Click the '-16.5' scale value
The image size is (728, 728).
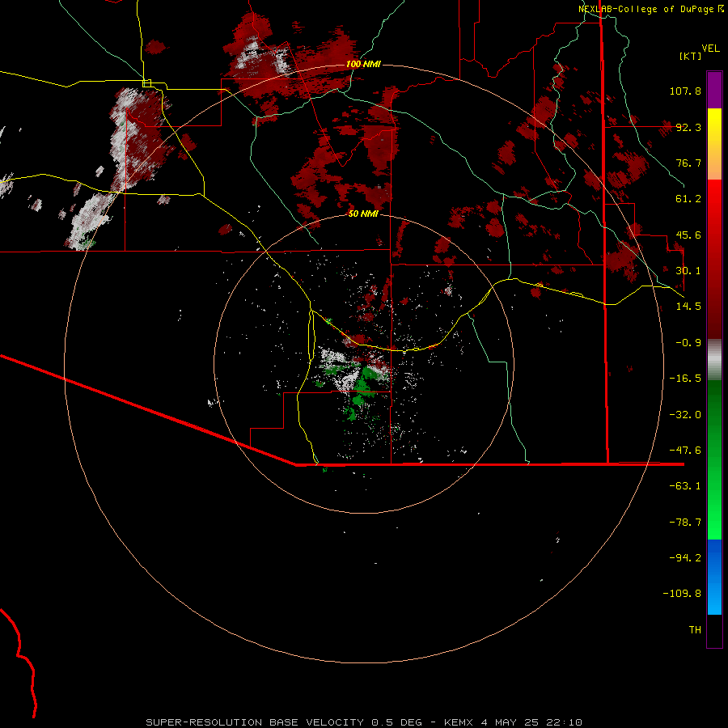(685, 379)
